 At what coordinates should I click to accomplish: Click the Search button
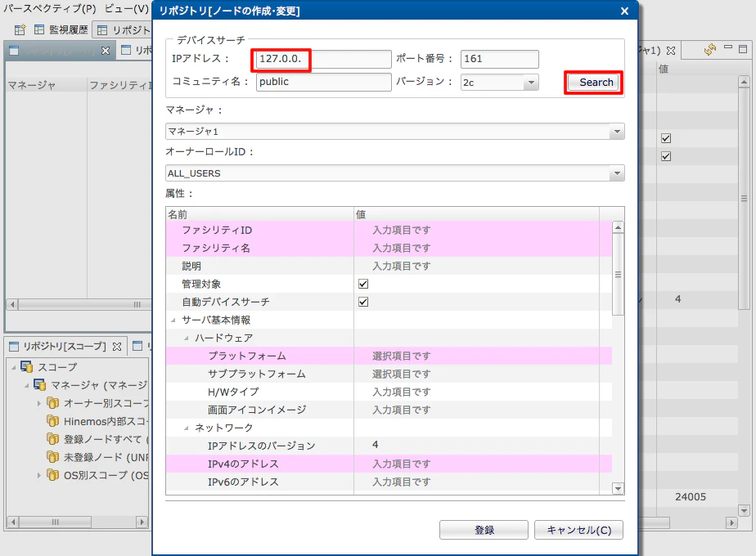pyautogui.click(x=593, y=83)
